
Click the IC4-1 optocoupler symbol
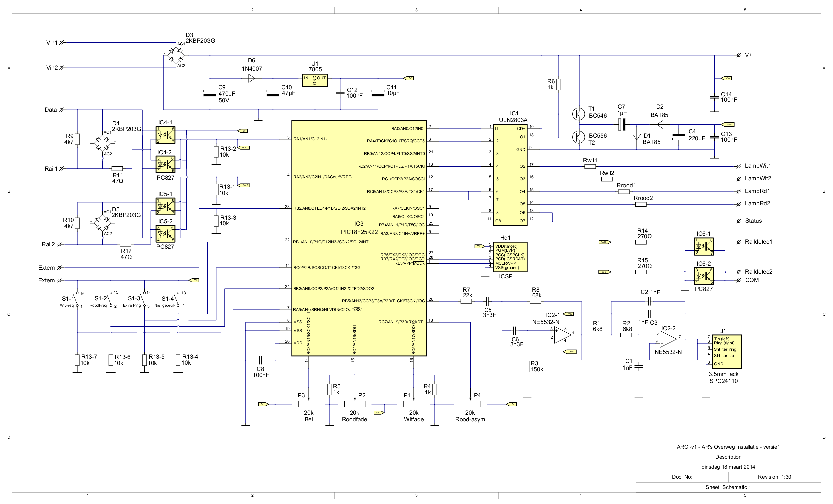tap(166, 135)
